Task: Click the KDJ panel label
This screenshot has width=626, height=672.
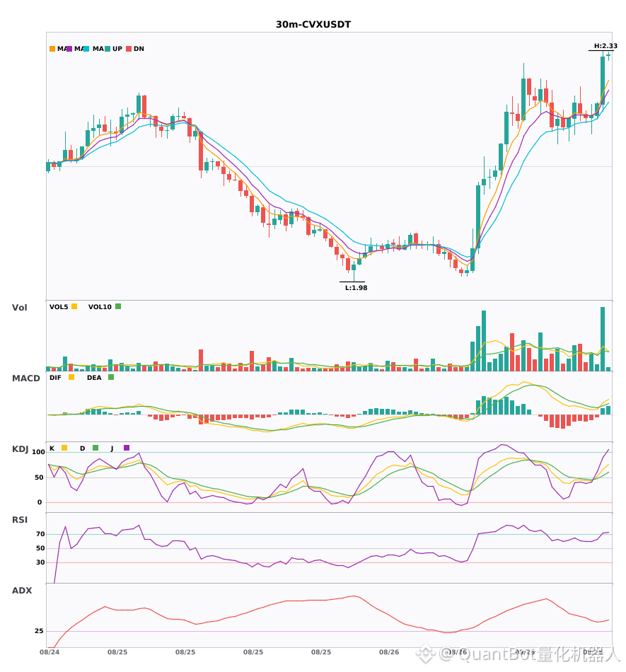Action: point(20,449)
